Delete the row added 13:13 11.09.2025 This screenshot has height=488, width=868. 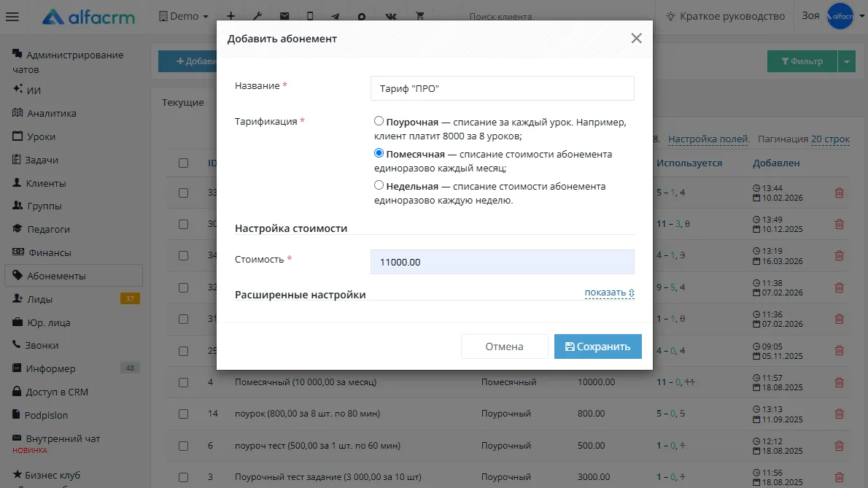[840, 414]
